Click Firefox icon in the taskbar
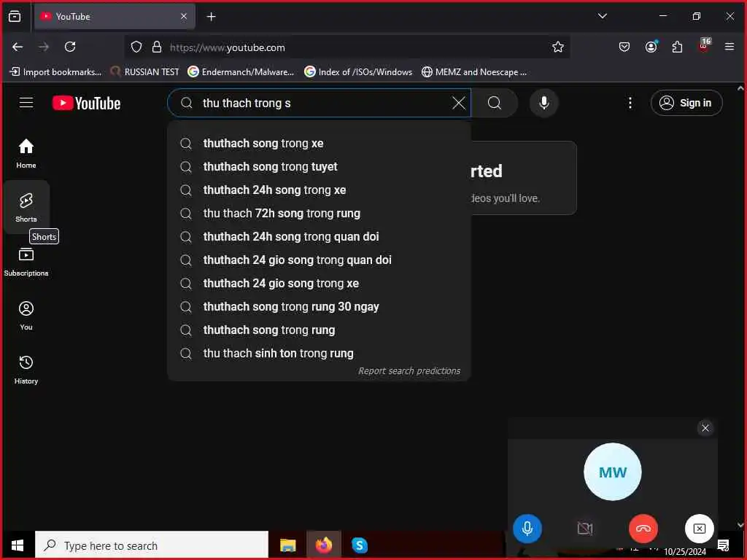Image resolution: width=747 pixels, height=560 pixels. point(323,545)
